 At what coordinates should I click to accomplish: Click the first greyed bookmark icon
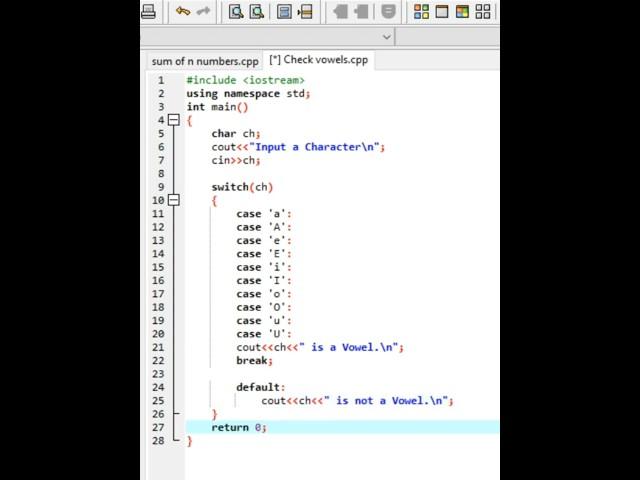click(x=340, y=11)
